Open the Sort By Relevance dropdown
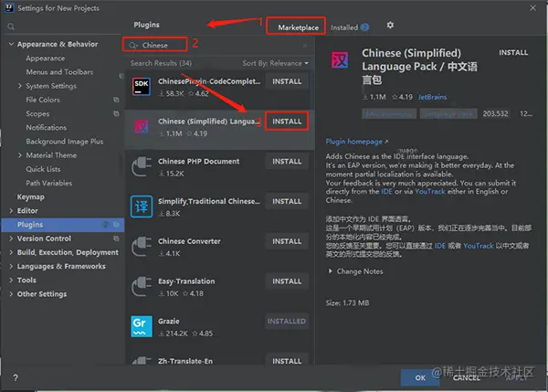 coord(276,63)
